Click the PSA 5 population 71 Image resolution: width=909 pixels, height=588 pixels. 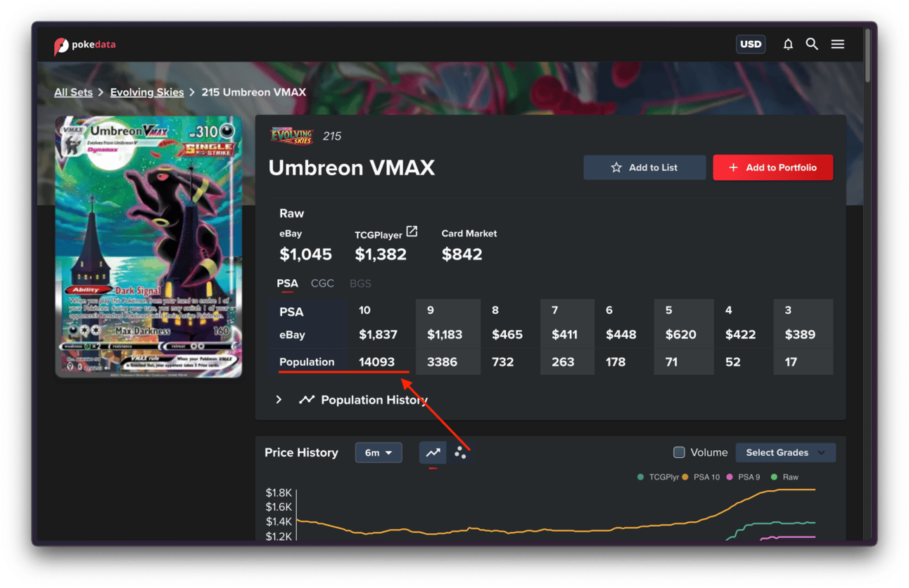coord(672,362)
